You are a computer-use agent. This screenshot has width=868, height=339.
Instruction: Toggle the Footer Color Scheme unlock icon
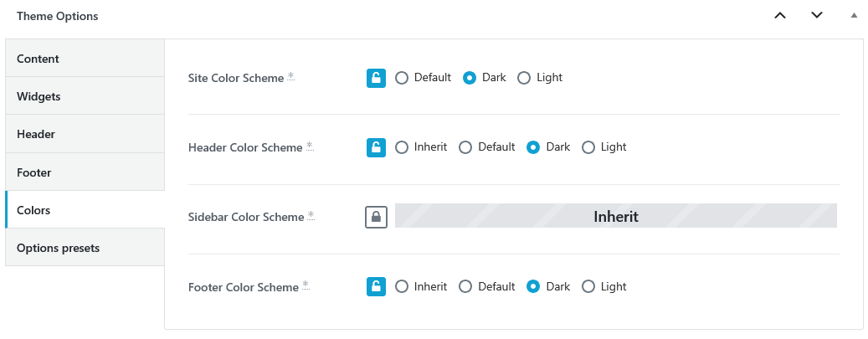pos(376,286)
